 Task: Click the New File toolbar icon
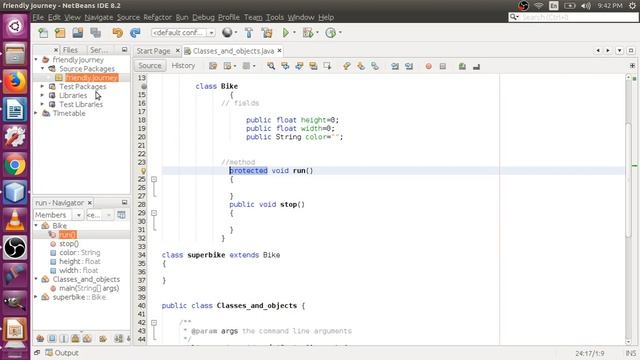pyautogui.click(x=43, y=33)
